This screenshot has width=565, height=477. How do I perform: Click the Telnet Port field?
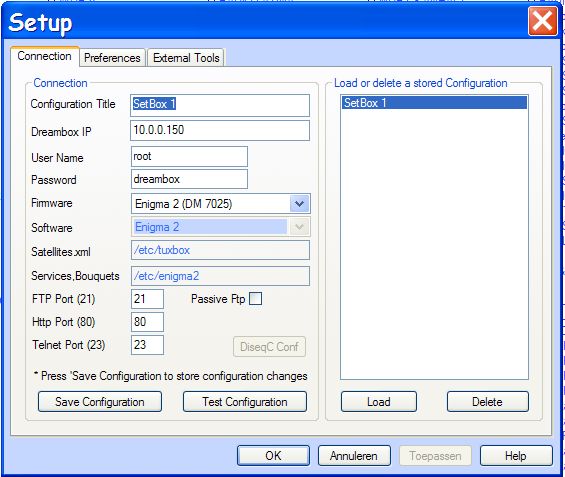[147, 345]
